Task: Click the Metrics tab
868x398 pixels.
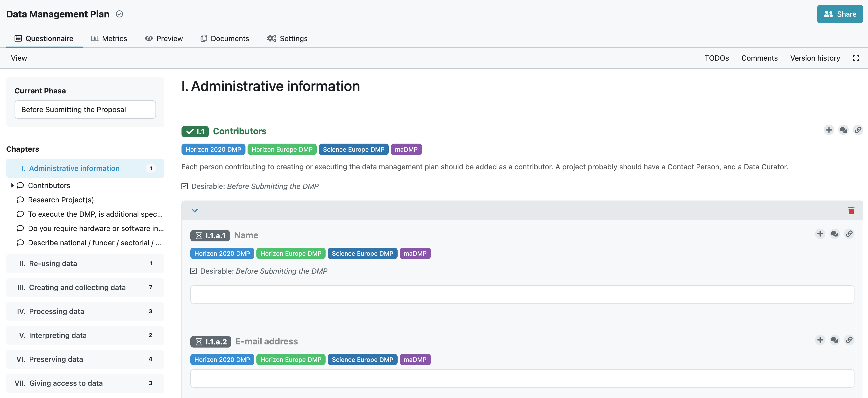Action: (108, 38)
